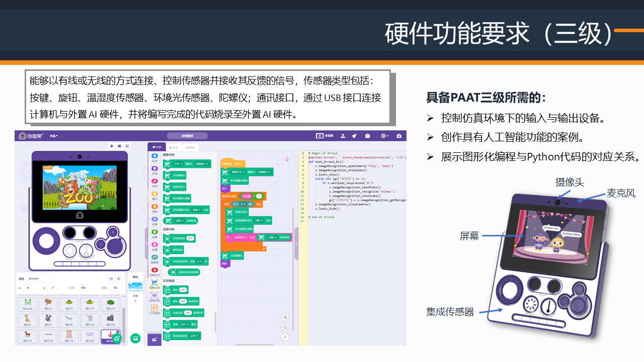Open the 运动 (Motion) block category

[154, 158]
